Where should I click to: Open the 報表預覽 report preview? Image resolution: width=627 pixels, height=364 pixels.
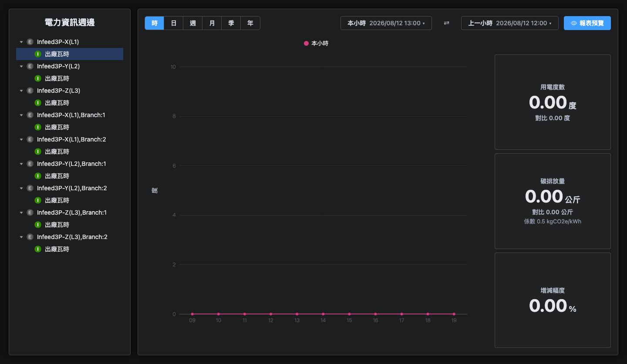tap(587, 23)
